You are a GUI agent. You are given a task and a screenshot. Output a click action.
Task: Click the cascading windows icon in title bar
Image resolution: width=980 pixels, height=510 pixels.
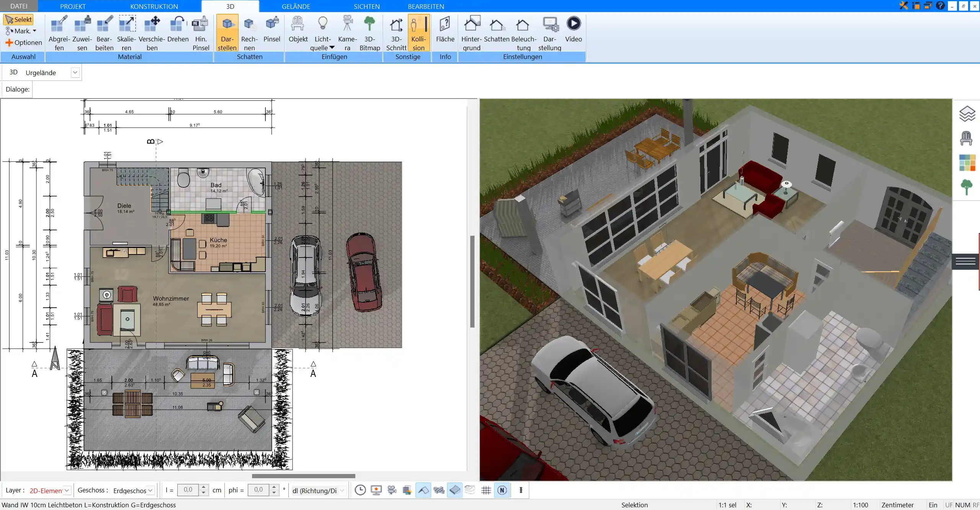(x=928, y=6)
